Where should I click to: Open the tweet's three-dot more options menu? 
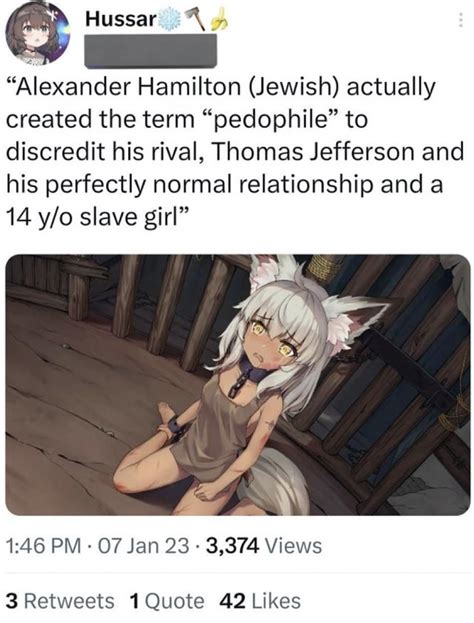click(460, 19)
